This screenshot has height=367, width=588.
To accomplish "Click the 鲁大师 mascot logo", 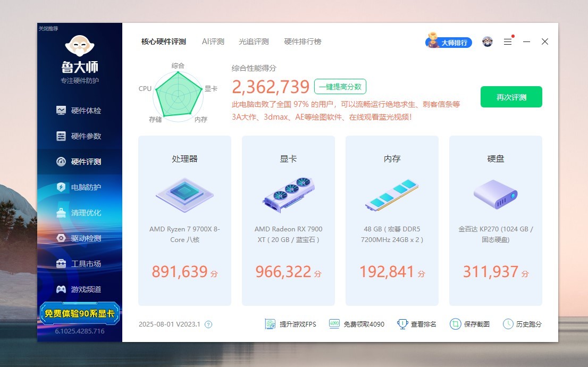I will 80,45.
